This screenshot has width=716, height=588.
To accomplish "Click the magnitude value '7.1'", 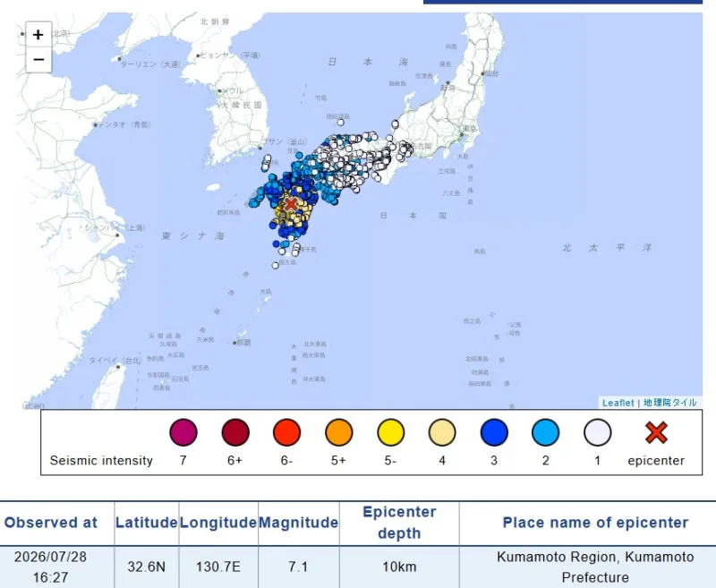I will (298, 567).
